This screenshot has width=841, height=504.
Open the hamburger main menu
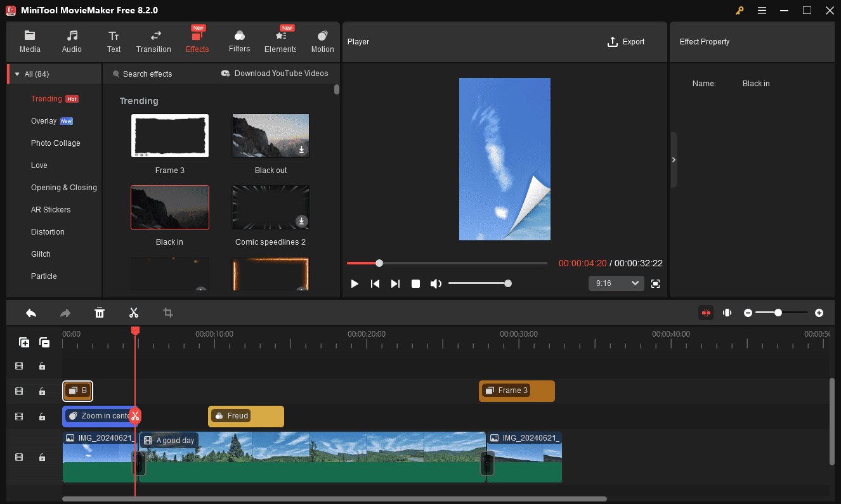pos(762,10)
